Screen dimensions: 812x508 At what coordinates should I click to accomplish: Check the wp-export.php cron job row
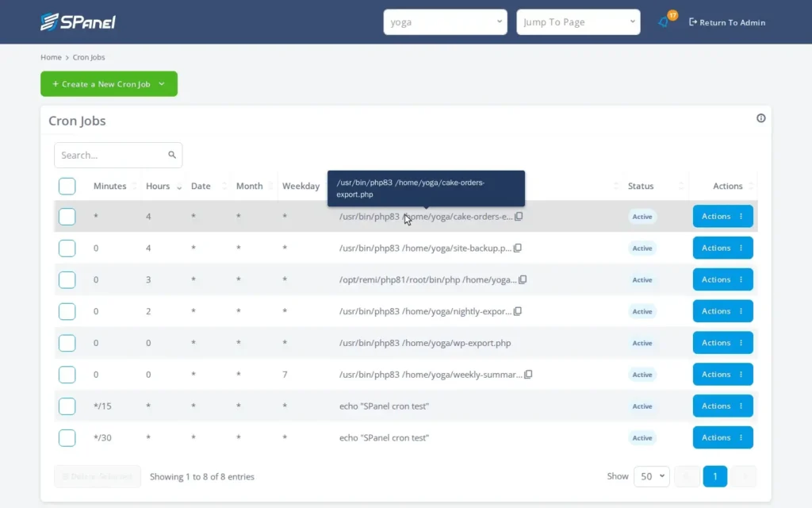tap(67, 343)
